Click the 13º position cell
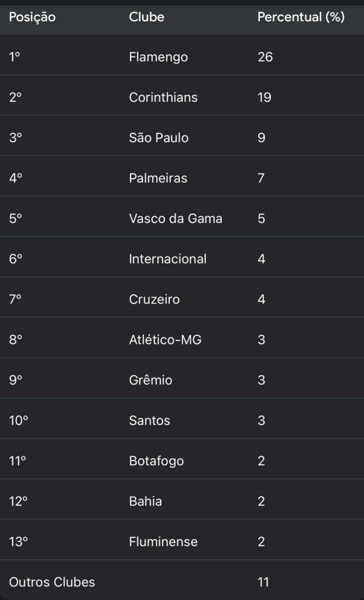 (x=19, y=542)
